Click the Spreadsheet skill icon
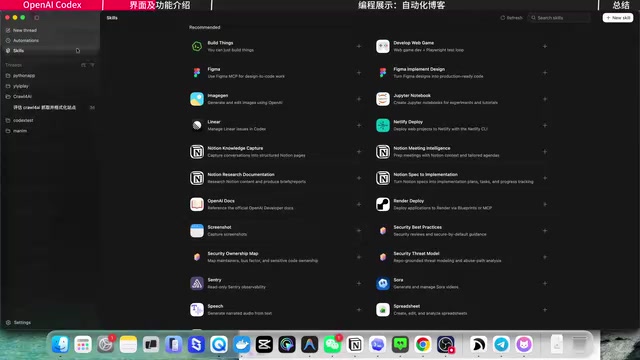640x360 pixels. pyautogui.click(x=383, y=309)
